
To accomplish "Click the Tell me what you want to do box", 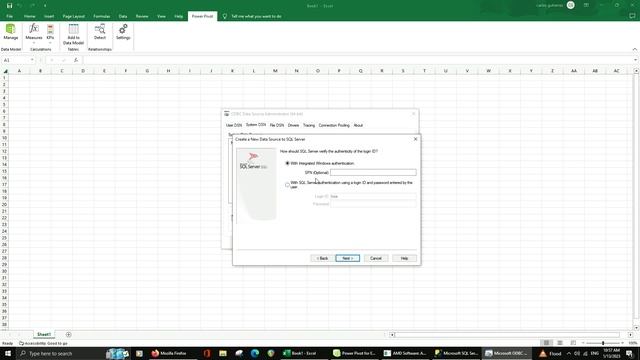I will pos(256,16).
